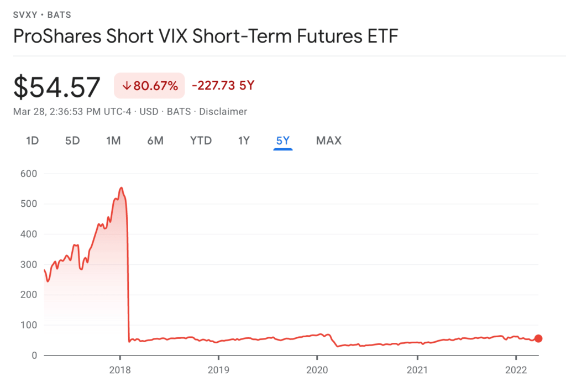Show the 1M chart range

[x=113, y=140]
